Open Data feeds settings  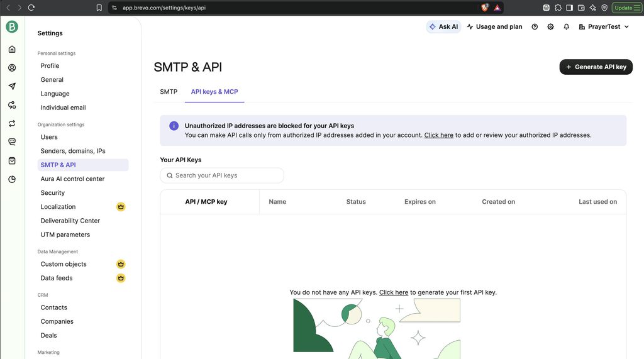coord(56,278)
